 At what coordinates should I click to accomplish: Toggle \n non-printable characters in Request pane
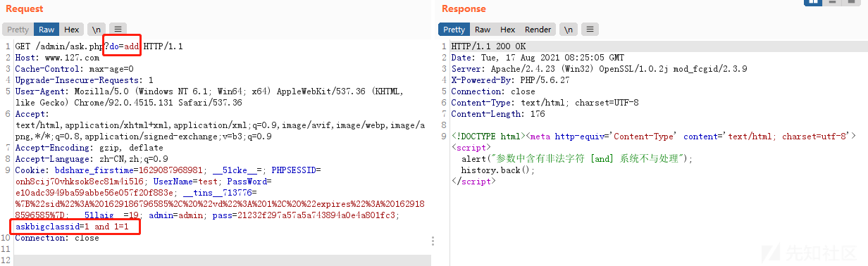96,30
